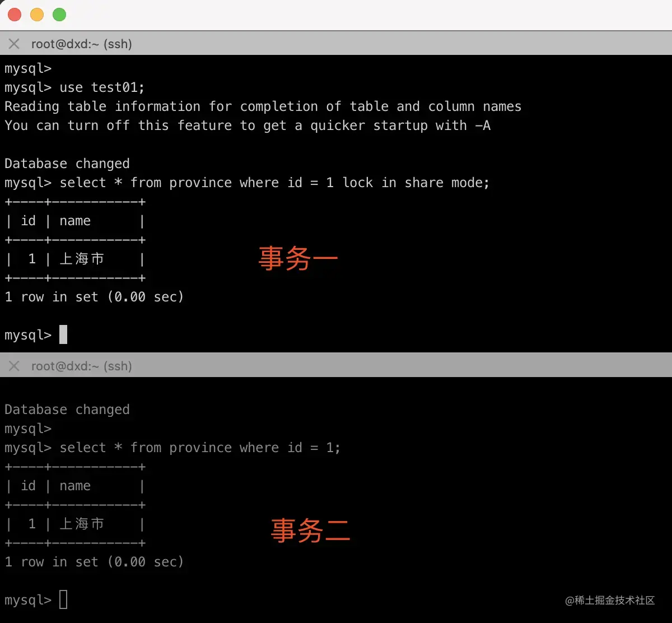Click the 'name' header in lower result table

tap(75, 486)
